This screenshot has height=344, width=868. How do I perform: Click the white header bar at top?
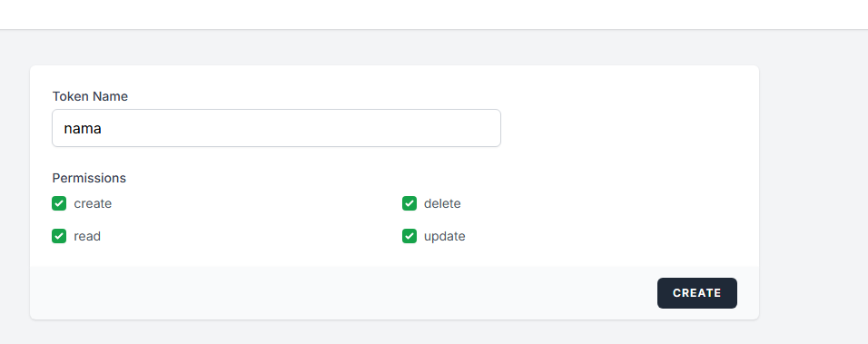coord(434,15)
